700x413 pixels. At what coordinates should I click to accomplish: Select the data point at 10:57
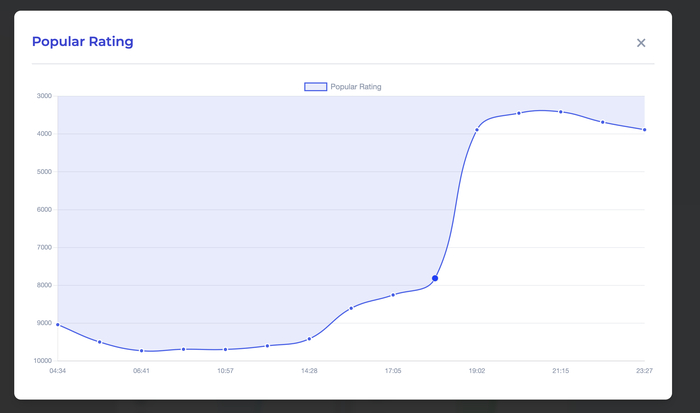click(x=226, y=349)
